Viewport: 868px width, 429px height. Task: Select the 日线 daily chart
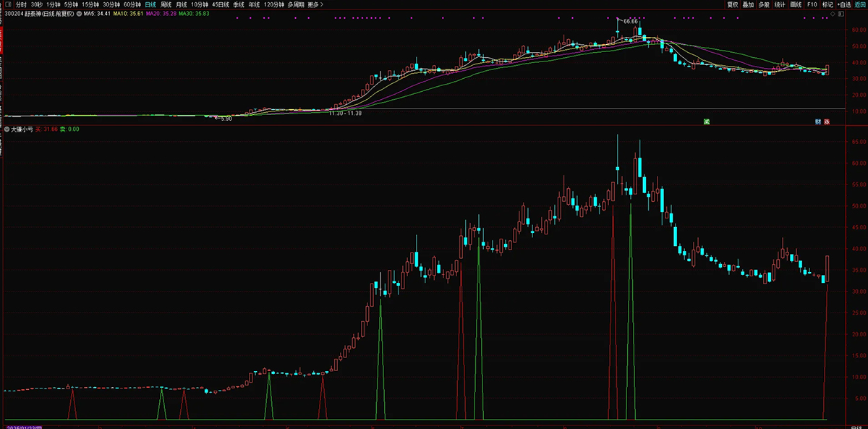tap(150, 4)
